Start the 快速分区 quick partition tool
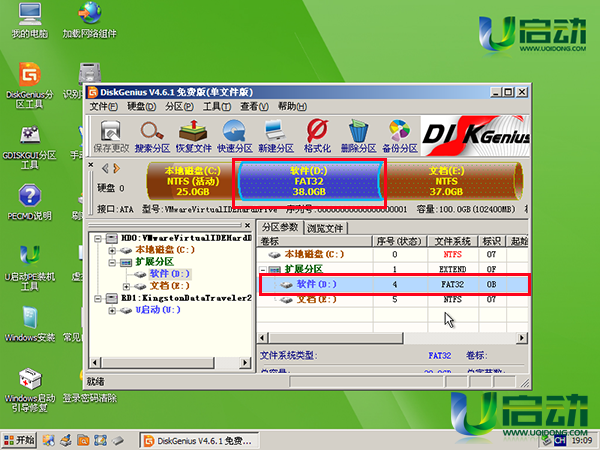The width and height of the screenshot is (600, 450). pos(235,136)
